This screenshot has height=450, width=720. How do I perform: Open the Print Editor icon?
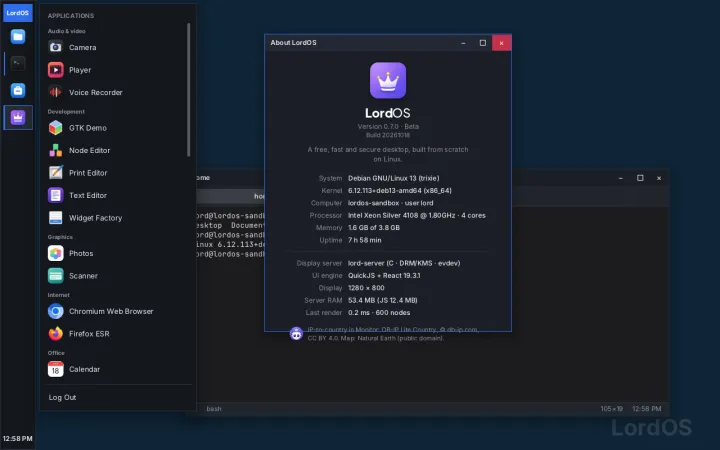[x=56, y=173]
